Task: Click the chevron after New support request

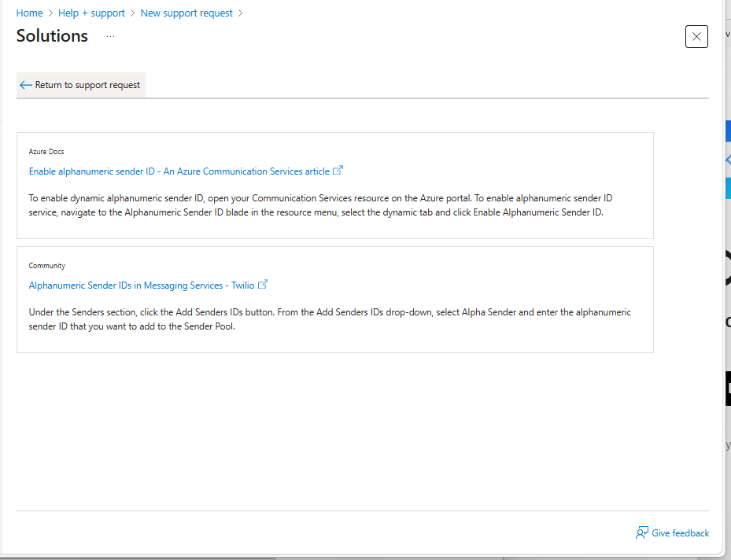Action: [x=240, y=13]
